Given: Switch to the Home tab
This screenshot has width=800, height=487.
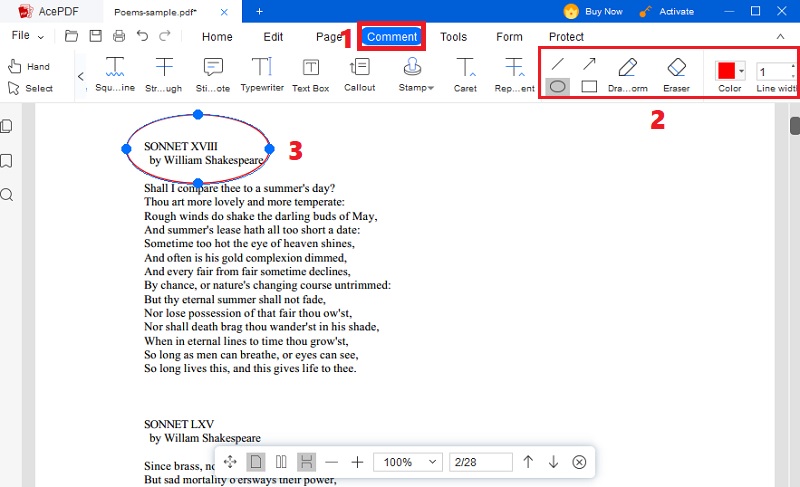Looking at the screenshot, I should click(217, 37).
